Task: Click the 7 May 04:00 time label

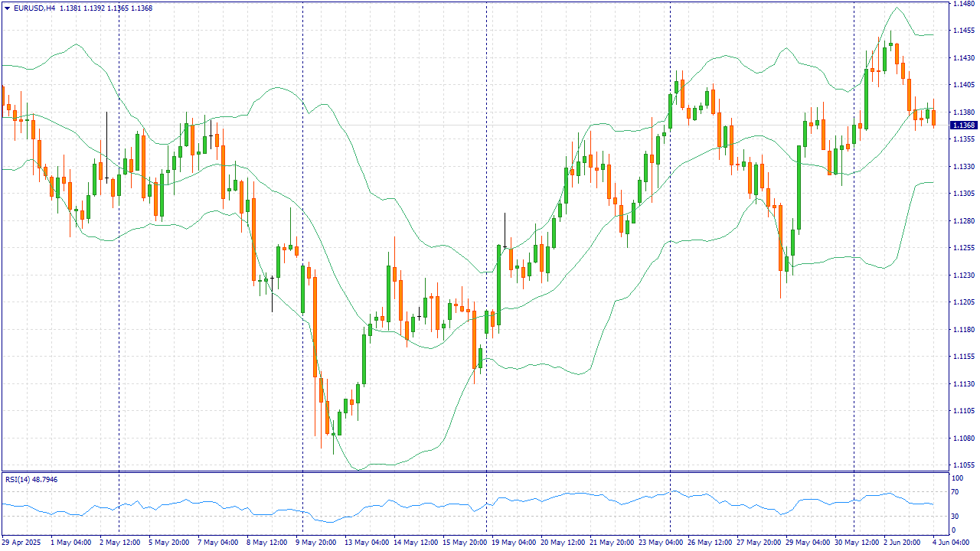Action: pos(217,542)
